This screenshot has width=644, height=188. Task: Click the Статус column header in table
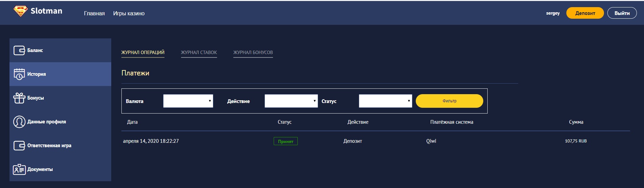[285, 122]
